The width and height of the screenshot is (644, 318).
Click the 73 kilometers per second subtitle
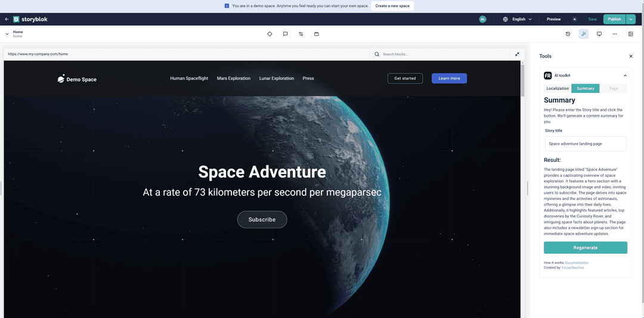click(262, 192)
